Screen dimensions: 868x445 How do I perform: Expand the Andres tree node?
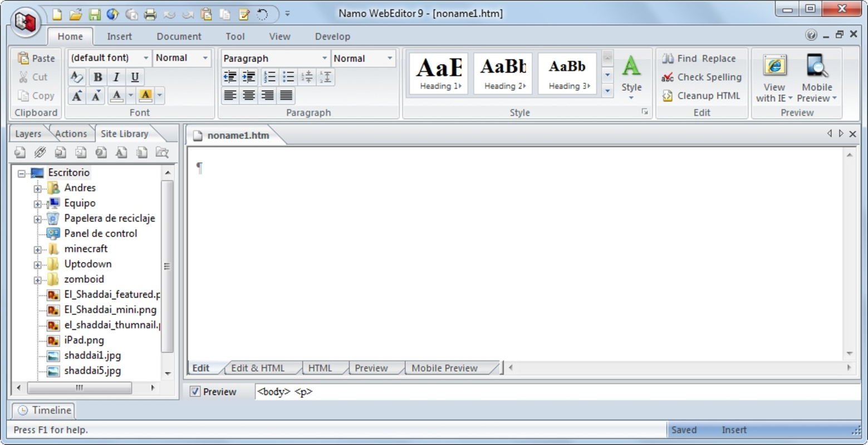coord(37,189)
